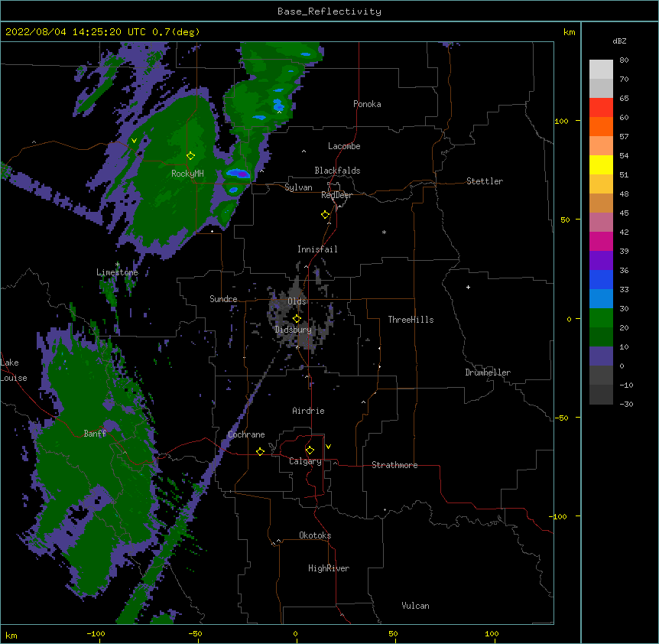The image size is (659, 644).
Task: Click the 2022/08/04 14:25:20 UTC timestamp
Action: (75, 32)
